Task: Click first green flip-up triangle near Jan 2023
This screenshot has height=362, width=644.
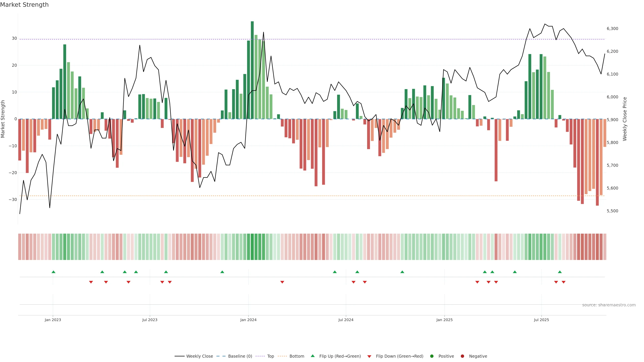Action: click(x=53, y=272)
